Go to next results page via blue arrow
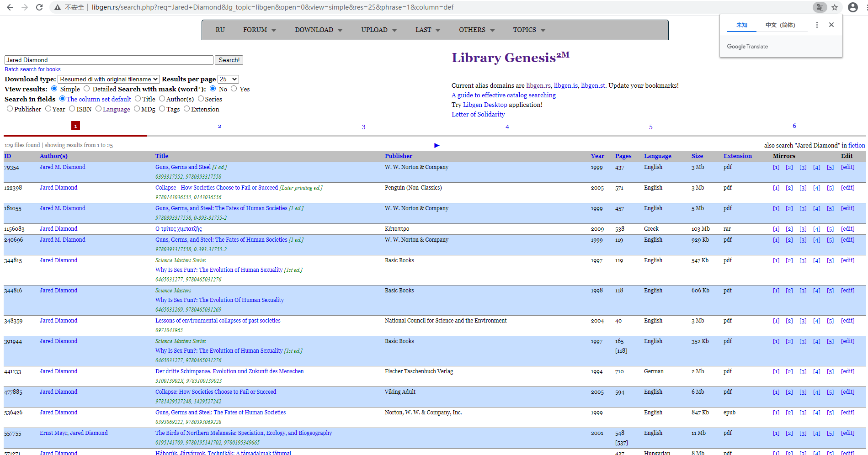The width and height of the screenshot is (868, 455). click(437, 145)
